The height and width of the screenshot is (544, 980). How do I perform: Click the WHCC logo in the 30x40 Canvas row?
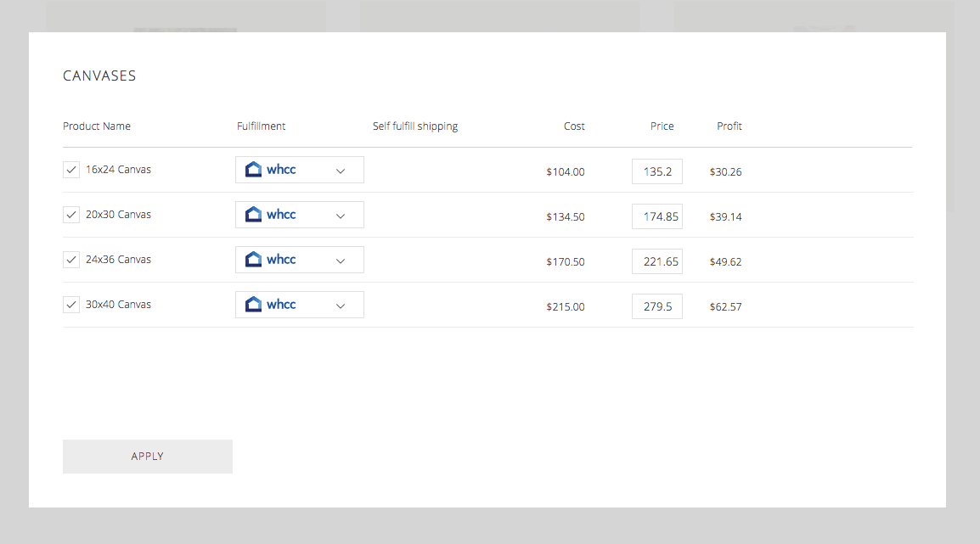click(x=271, y=305)
